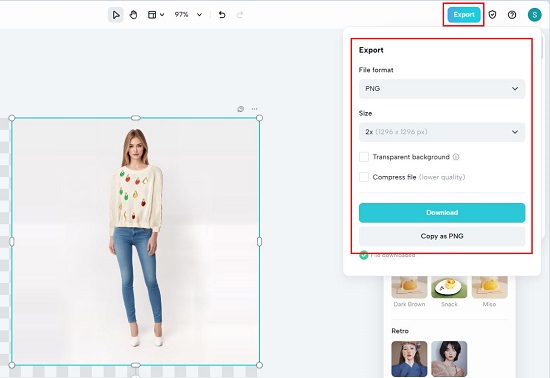
Task: Enable Transparent background checkbox
Action: [364, 157]
